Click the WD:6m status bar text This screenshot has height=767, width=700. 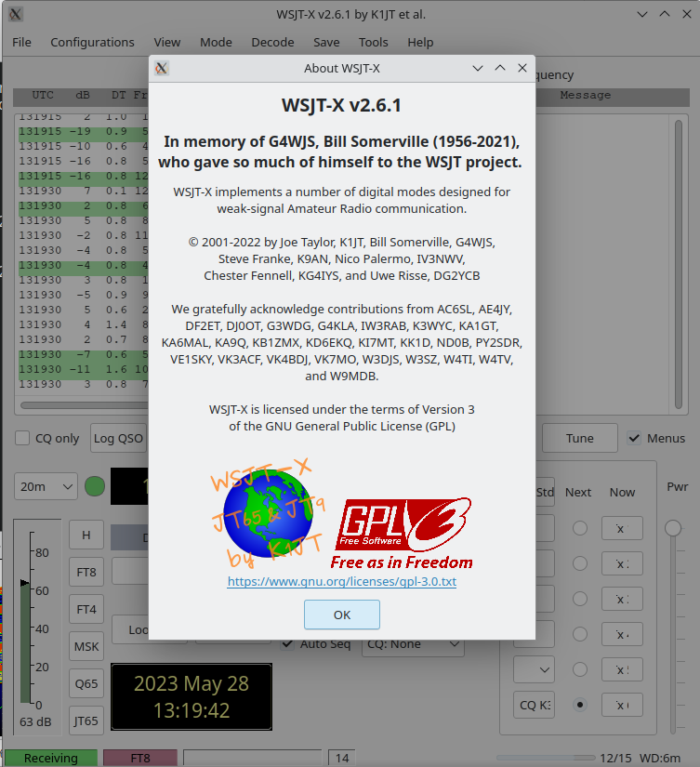tap(660, 758)
